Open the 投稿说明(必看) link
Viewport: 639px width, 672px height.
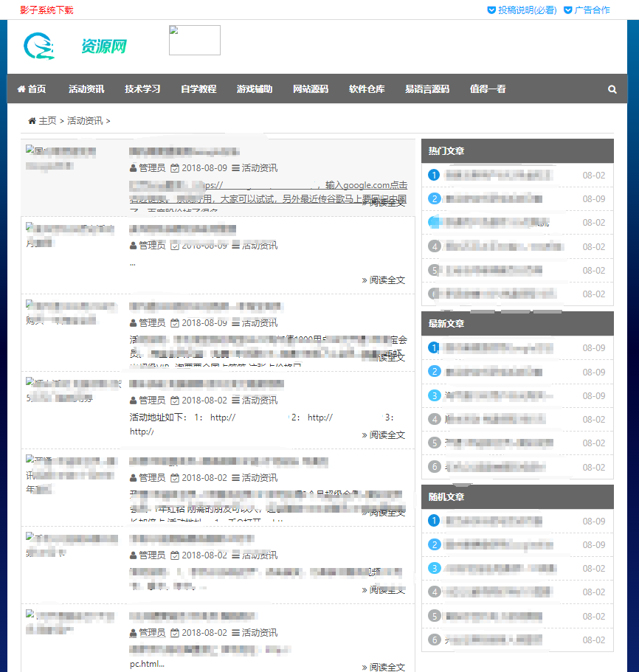point(527,10)
